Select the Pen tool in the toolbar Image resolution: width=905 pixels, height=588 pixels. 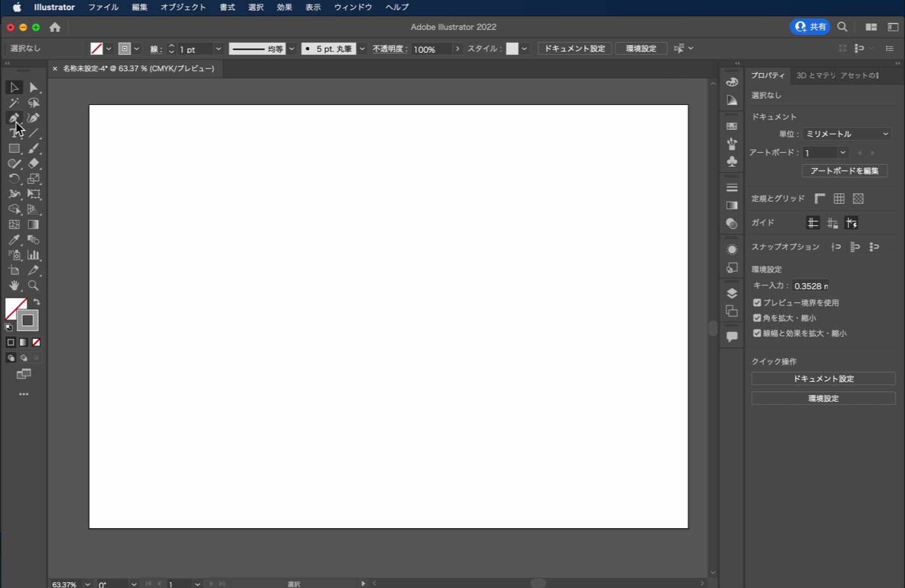tap(14, 118)
